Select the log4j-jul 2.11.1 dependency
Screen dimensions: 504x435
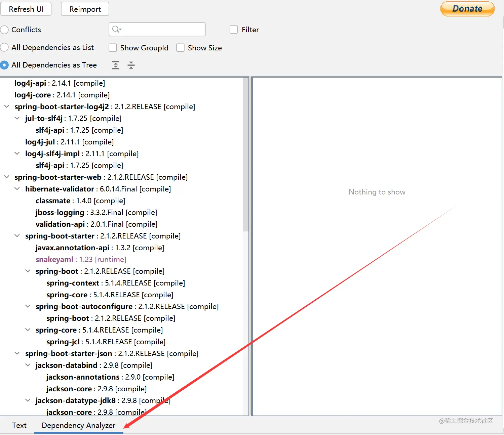tap(69, 142)
